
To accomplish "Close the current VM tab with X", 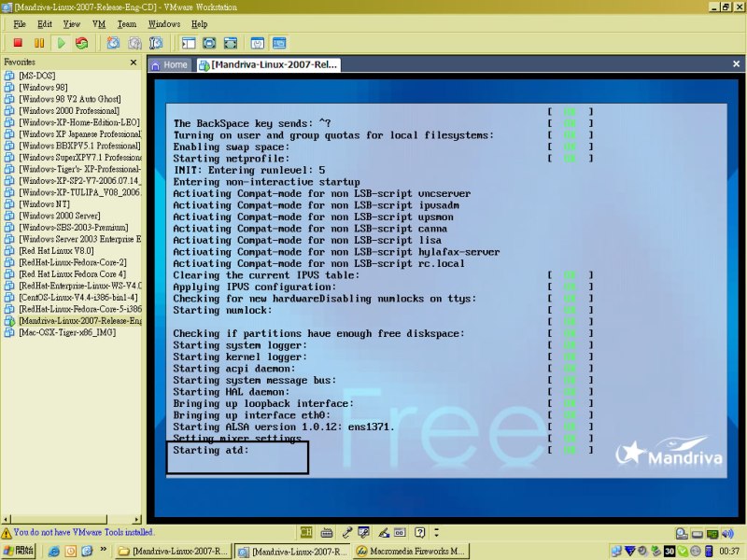I will pos(736,63).
